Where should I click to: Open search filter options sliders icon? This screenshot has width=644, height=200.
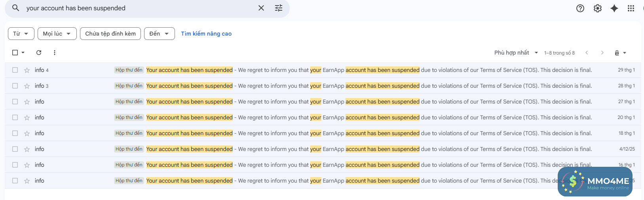pos(279,8)
